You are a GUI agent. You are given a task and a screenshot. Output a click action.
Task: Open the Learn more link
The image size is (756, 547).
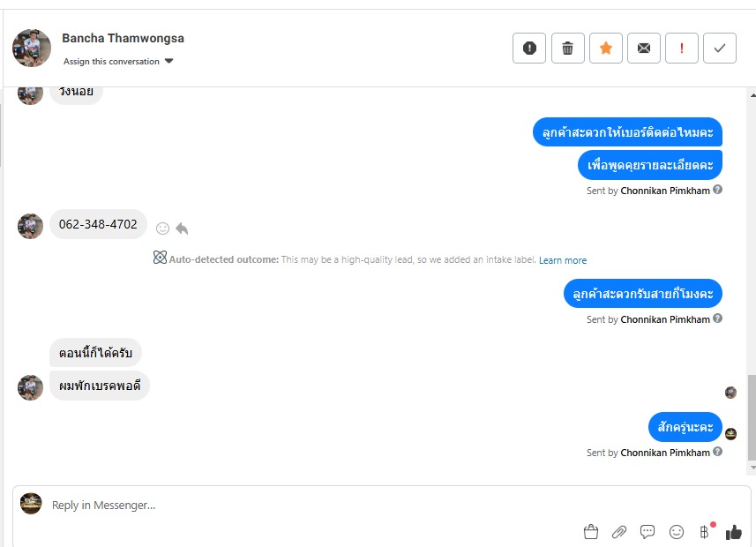[x=563, y=260]
